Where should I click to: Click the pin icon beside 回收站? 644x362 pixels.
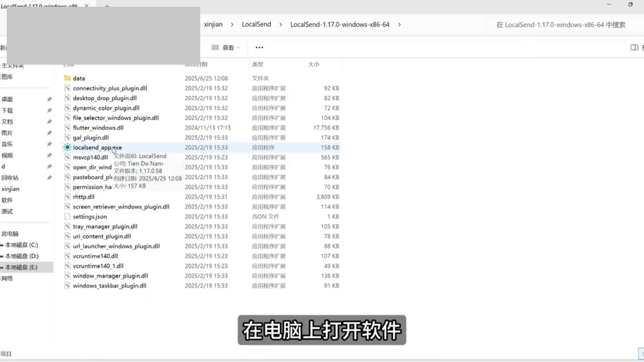49,178
